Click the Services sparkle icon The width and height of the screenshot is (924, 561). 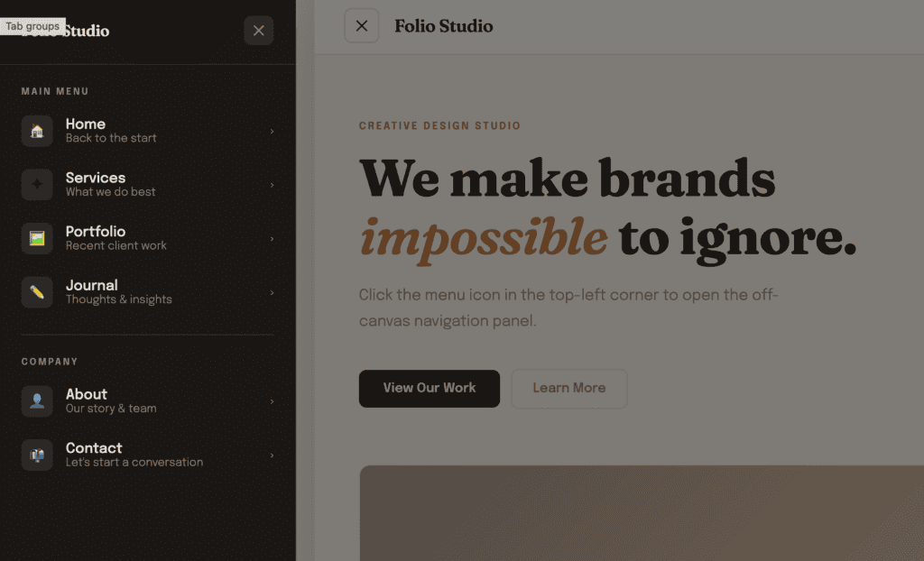(36, 185)
